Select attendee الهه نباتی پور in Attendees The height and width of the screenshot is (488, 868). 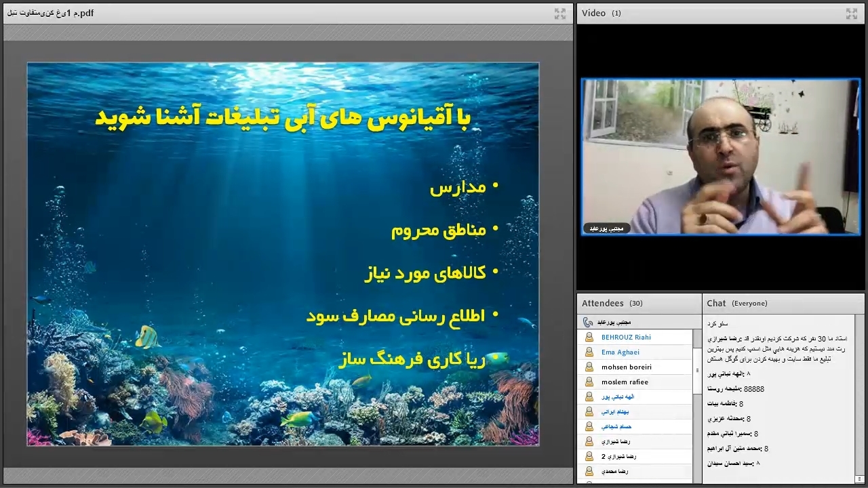618,396
